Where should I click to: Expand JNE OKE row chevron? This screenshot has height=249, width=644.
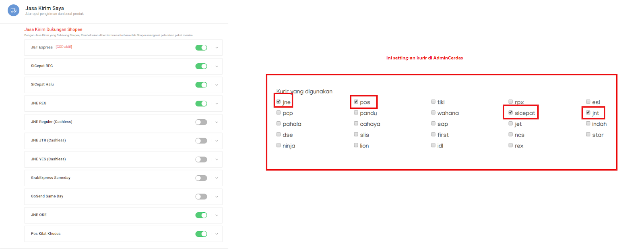point(217,215)
